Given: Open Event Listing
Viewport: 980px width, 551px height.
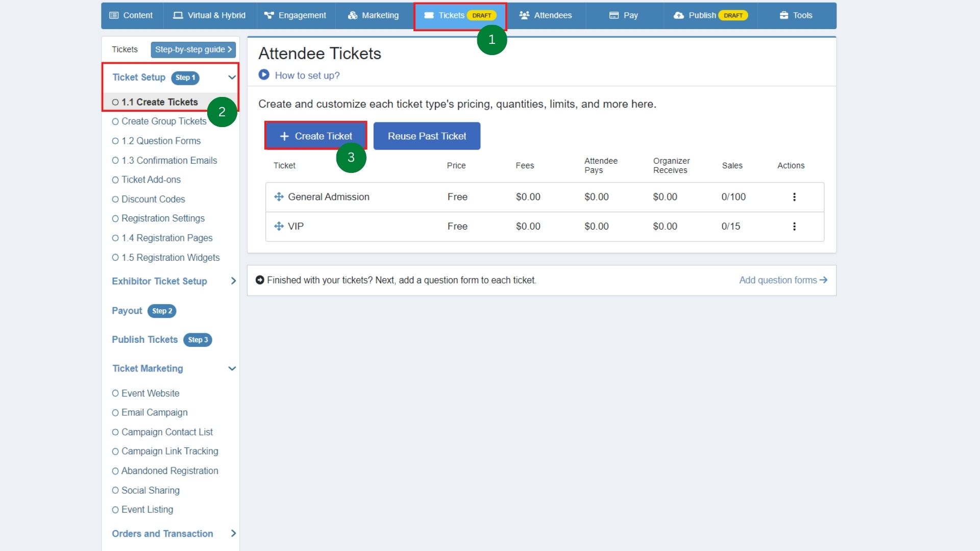Looking at the screenshot, I should [x=143, y=510].
